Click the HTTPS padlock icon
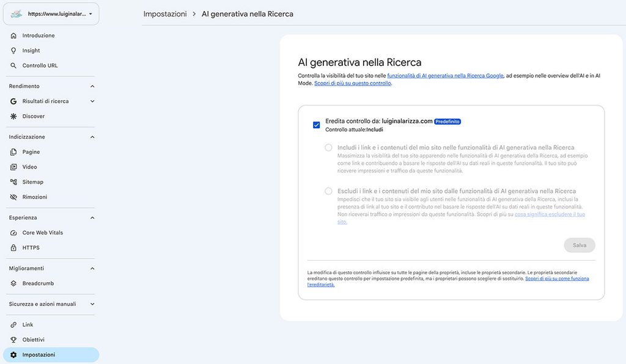 (x=13, y=247)
